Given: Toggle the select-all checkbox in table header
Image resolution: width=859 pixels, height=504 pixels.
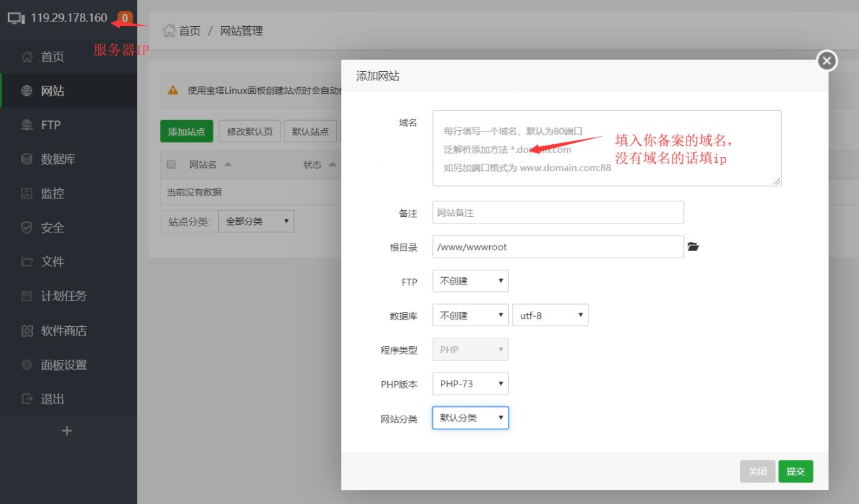Looking at the screenshot, I should (171, 164).
